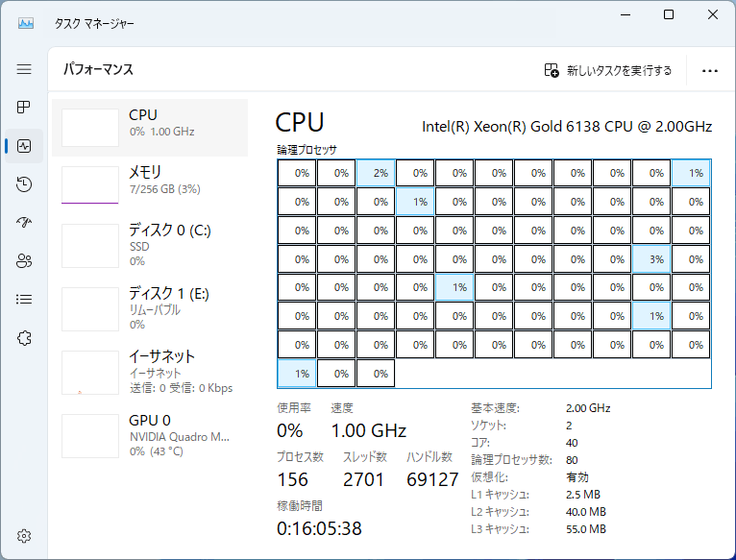Click the 2% logical processor cell
Image resolution: width=736 pixels, height=560 pixels.
[x=376, y=173]
